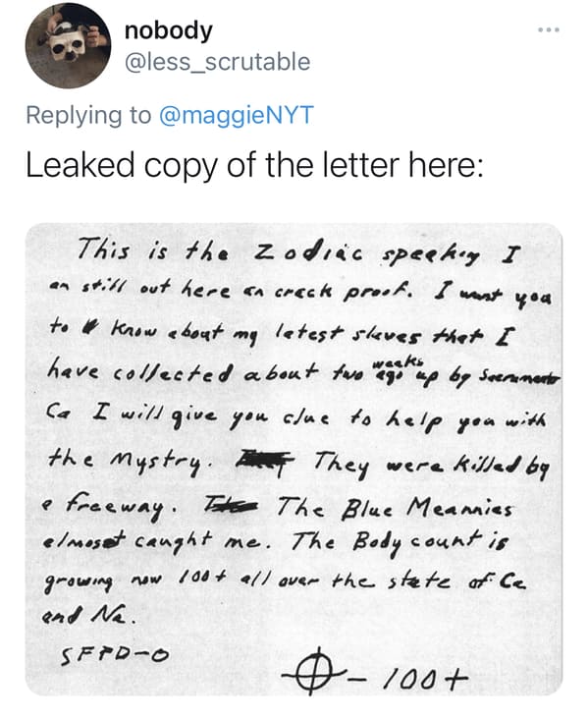Open the attached Zodiac letter image
588x719 pixels.
(294, 459)
